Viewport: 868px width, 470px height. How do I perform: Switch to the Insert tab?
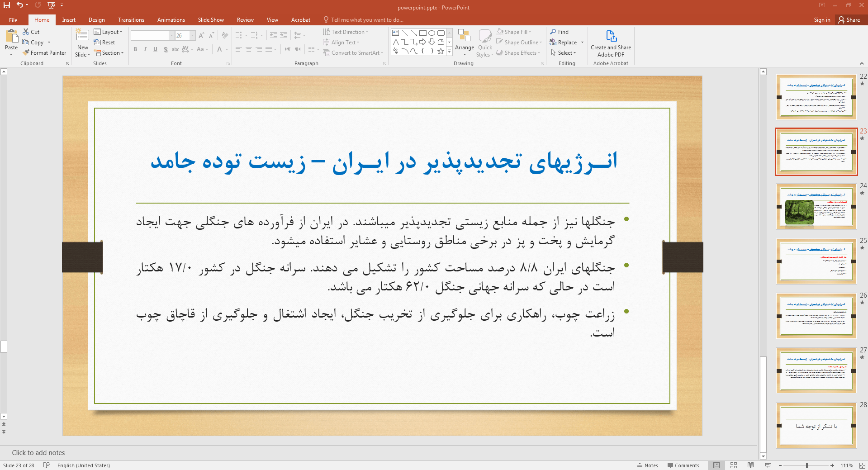[x=69, y=20]
